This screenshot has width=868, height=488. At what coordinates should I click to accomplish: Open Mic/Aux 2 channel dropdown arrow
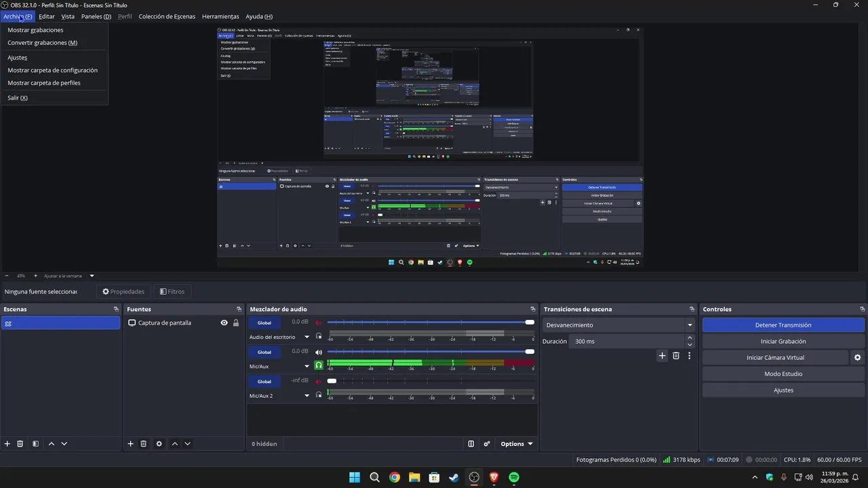307,395
